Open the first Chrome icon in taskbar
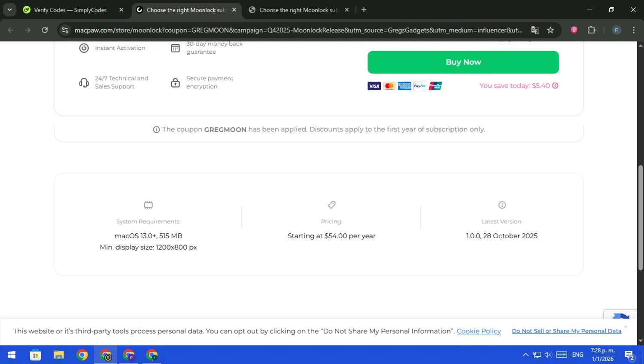Image resolution: width=644 pixels, height=364 pixels. (x=82, y=355)
